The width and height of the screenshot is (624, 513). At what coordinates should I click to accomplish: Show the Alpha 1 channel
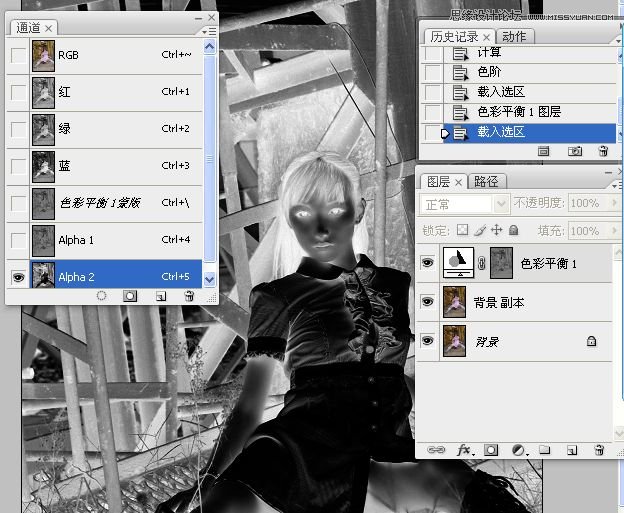18,240
